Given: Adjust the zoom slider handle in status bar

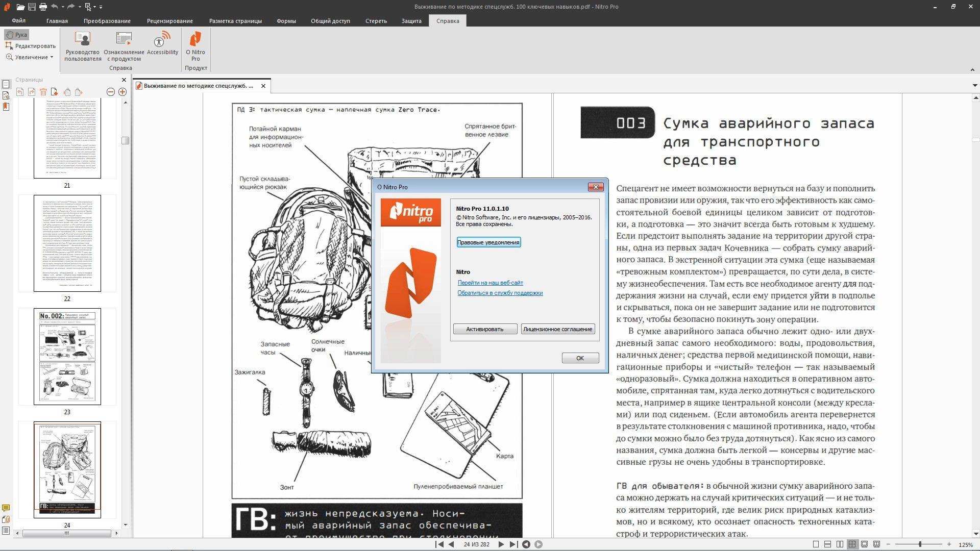Looking at the screenshot, I should (920, 544).
